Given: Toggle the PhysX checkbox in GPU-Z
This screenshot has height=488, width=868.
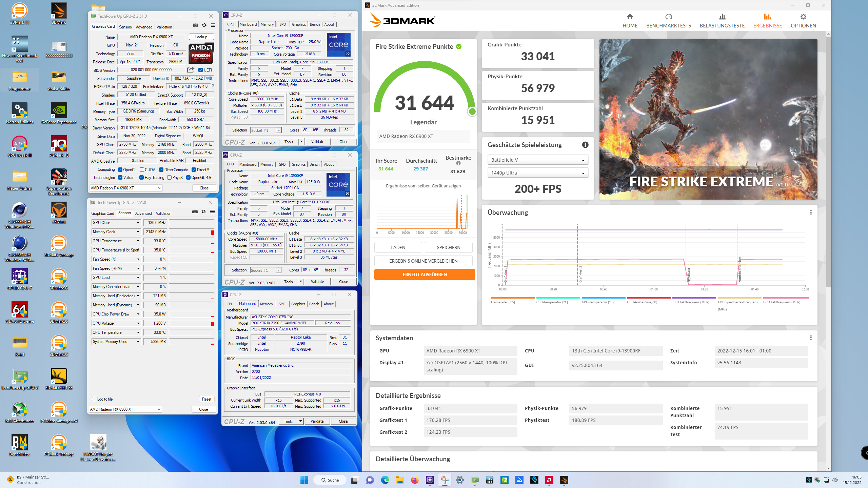Looking at the screenshot, I should pos(169,178).
